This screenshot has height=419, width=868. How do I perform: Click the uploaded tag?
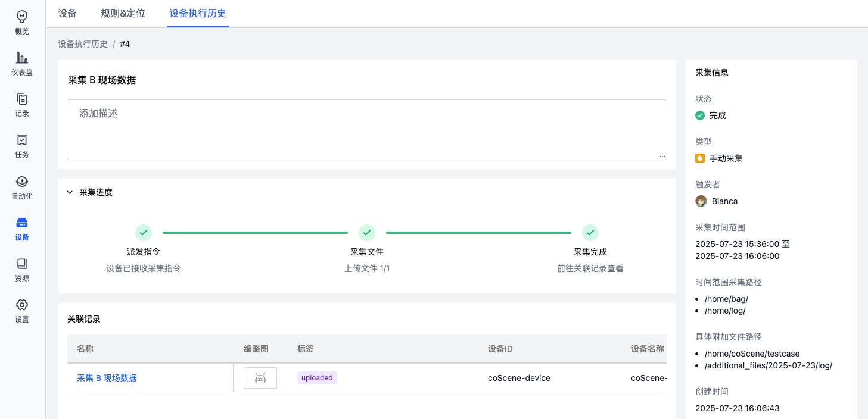click(317, 378)
